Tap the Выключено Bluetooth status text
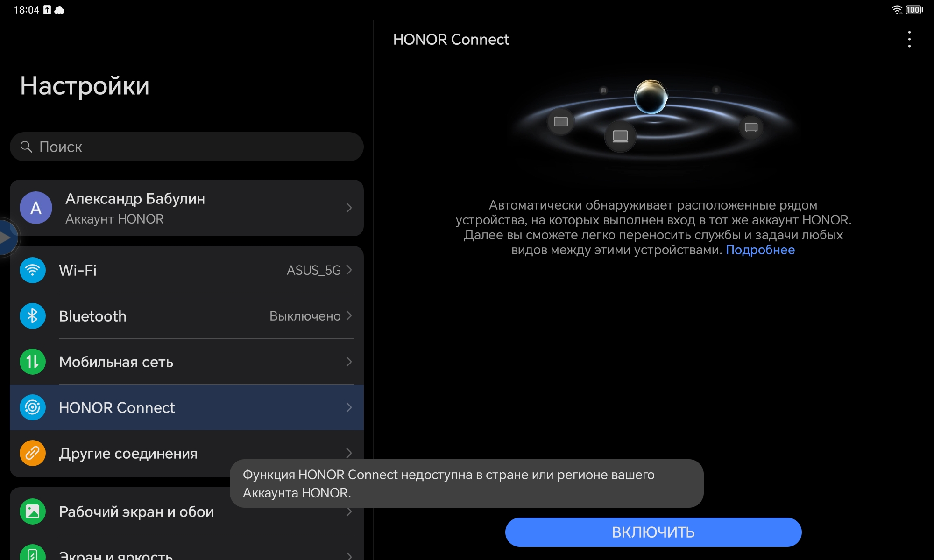The width and height of the screenshot is (934, 560). tap(305, 316)
